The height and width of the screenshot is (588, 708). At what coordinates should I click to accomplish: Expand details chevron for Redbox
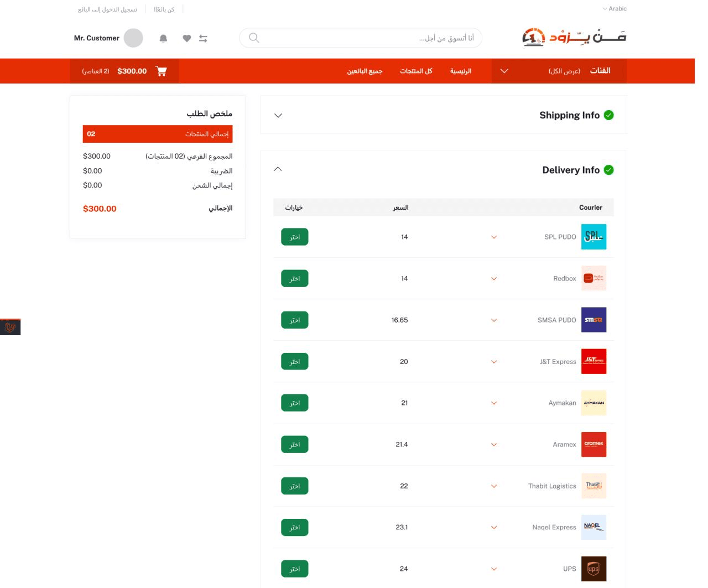(x=494, y=278)
